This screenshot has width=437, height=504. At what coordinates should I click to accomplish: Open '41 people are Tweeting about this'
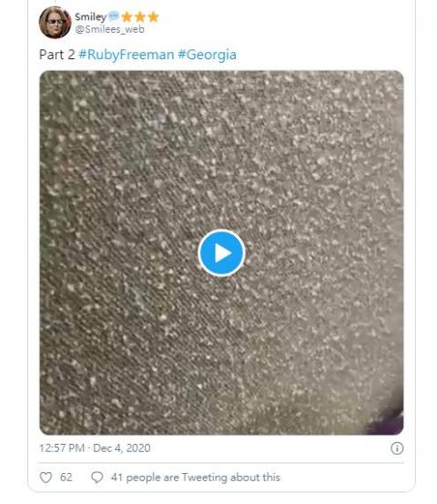coord(196,478)
